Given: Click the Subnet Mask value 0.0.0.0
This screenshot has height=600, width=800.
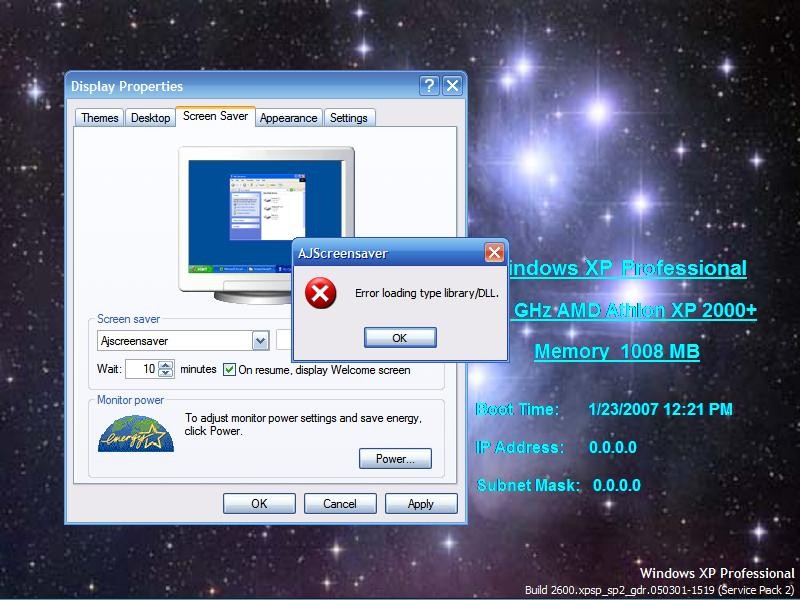Looking at the screenshot, I should pos(617,485).
